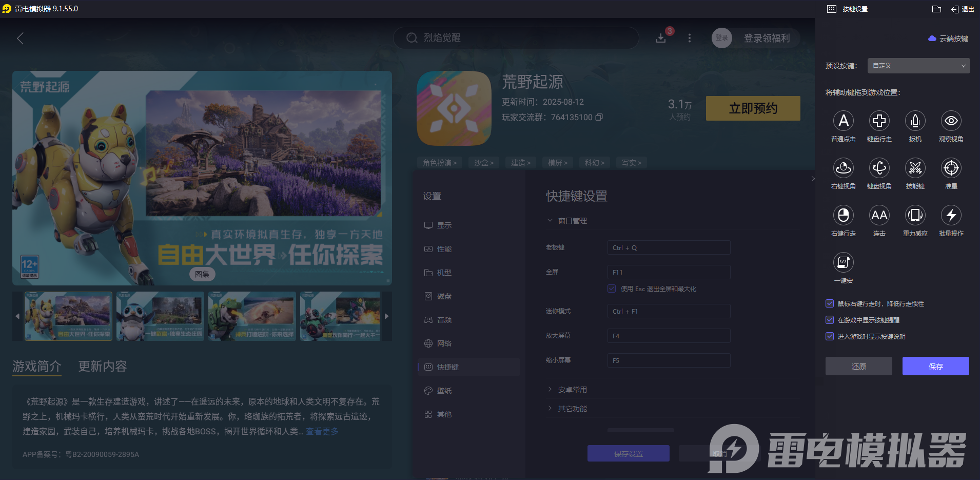Click the 立即预约 reserve button
This screenshot has width=980, height=480.
[752, 108]
